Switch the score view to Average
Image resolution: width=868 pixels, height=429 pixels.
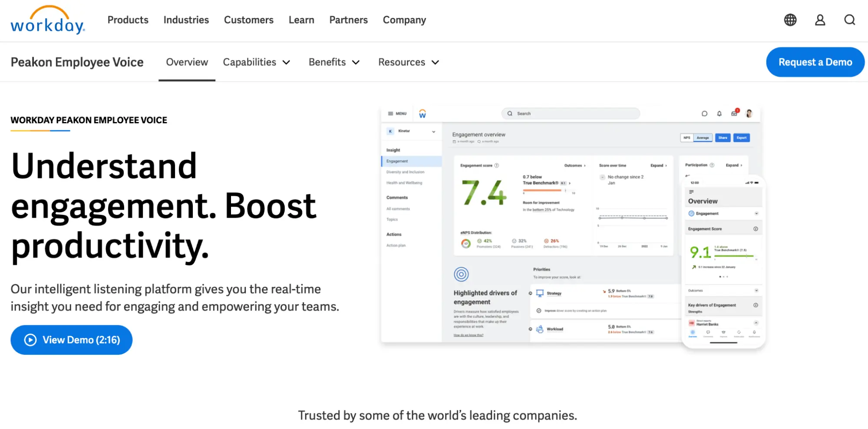[703, 138]
